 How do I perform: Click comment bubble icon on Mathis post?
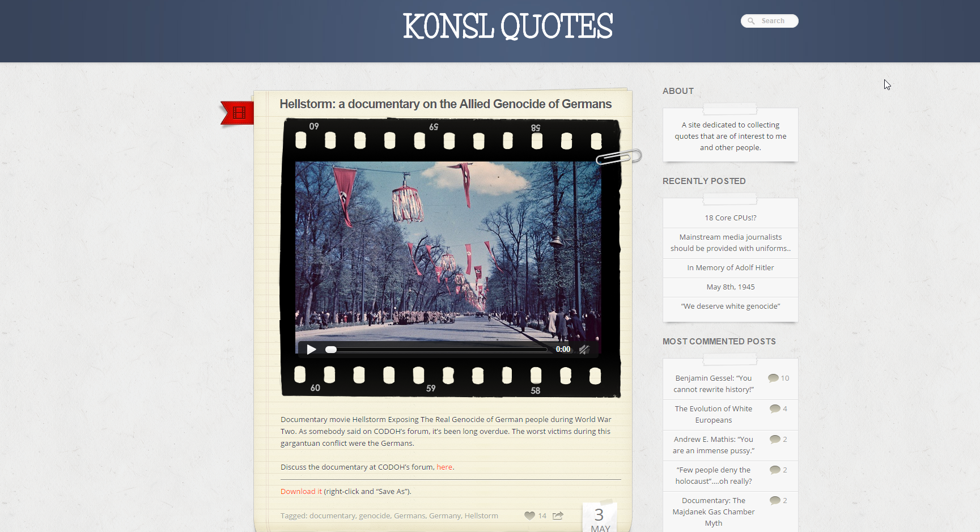pyautogui.click(x=775, y=439)
